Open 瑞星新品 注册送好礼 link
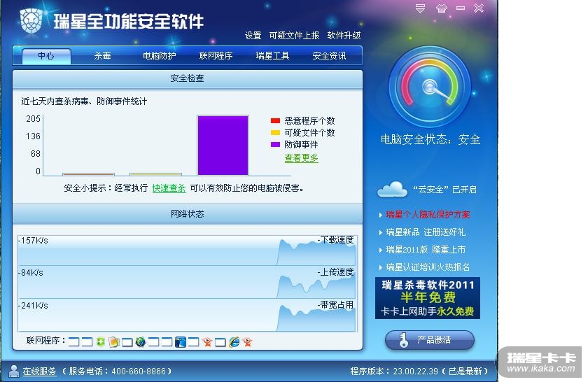This screenshot has width=588, height=382. [x=426, y=232]
